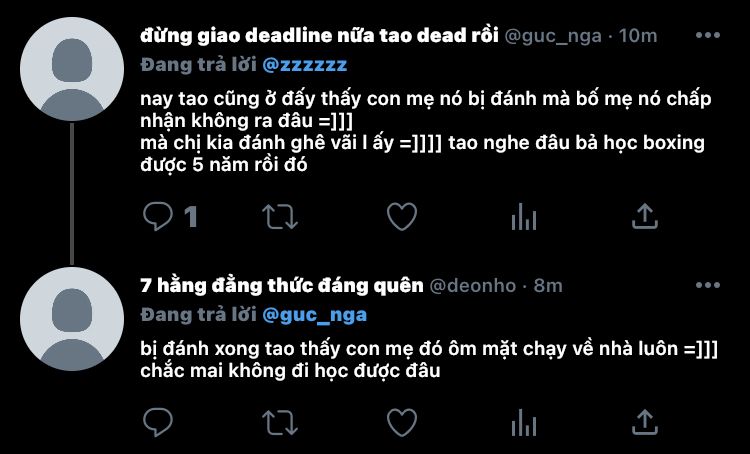
Task: Open profile "7 hằng đẳng thức đáng quên"
Action: tap(282, 286)
